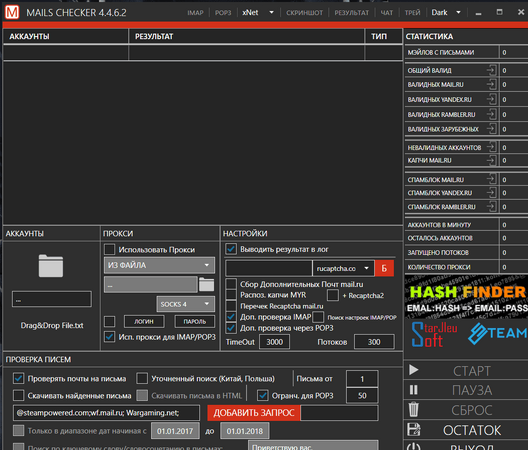Browse proxy file with folder icon
Viewport: 528px width, 450px height.
pyautogui.click(x=206, y=285)
